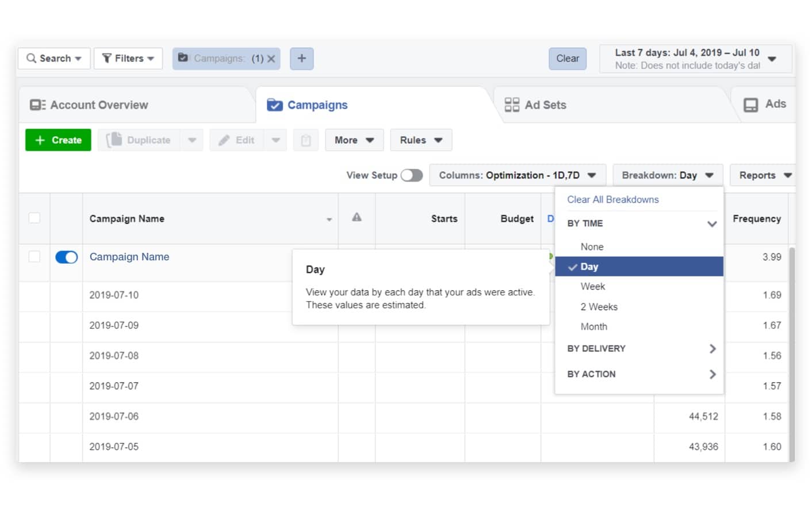This screenshot has width=812, height=508.
Task: Select Week in the BY TIME menu
Action: [592, 286]
